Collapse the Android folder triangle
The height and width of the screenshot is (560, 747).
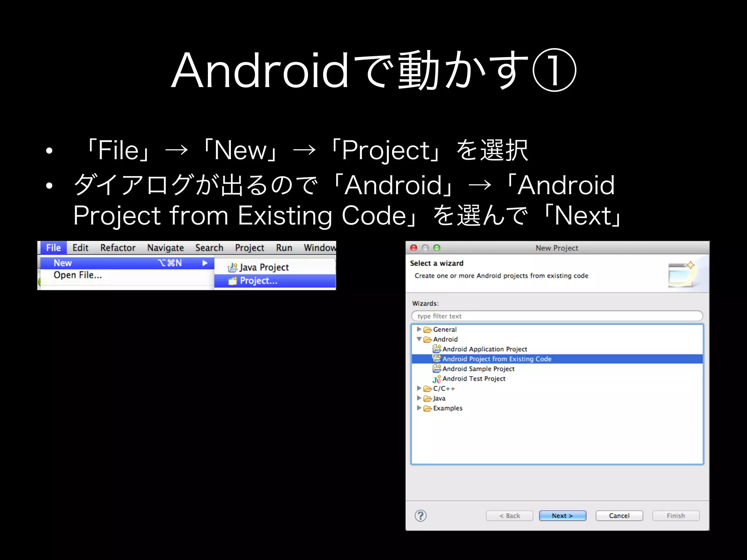point(419,339)
